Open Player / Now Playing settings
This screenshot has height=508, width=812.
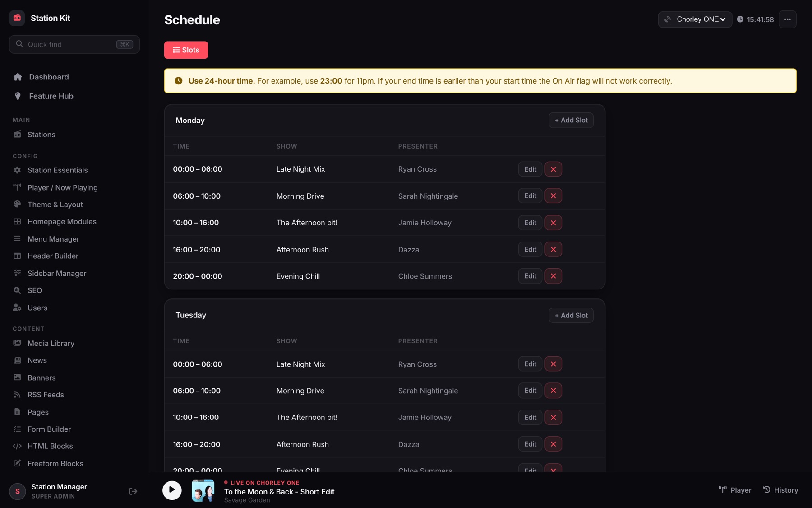coord(62,187)
